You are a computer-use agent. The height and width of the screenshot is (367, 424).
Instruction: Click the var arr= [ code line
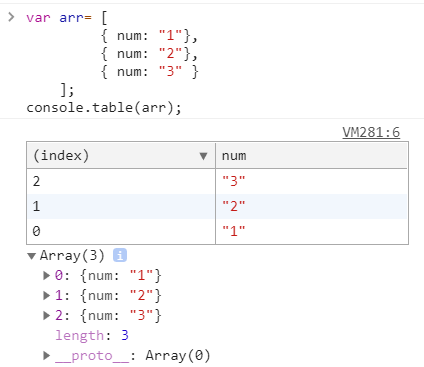tap(67, 18)
